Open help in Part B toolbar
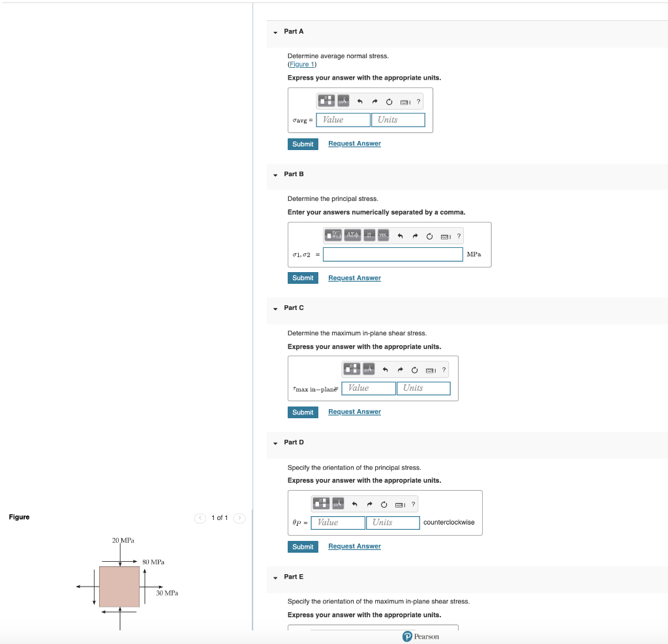 pos(459,236)
